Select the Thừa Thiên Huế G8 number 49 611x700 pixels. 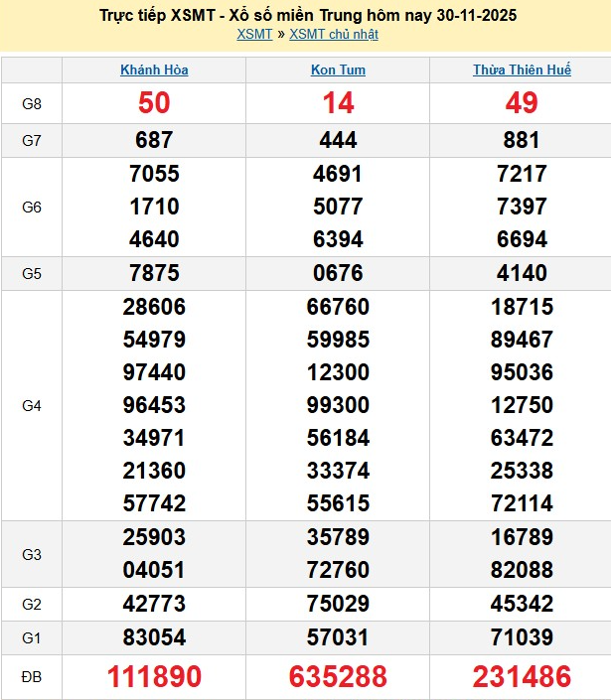(522, 102)
